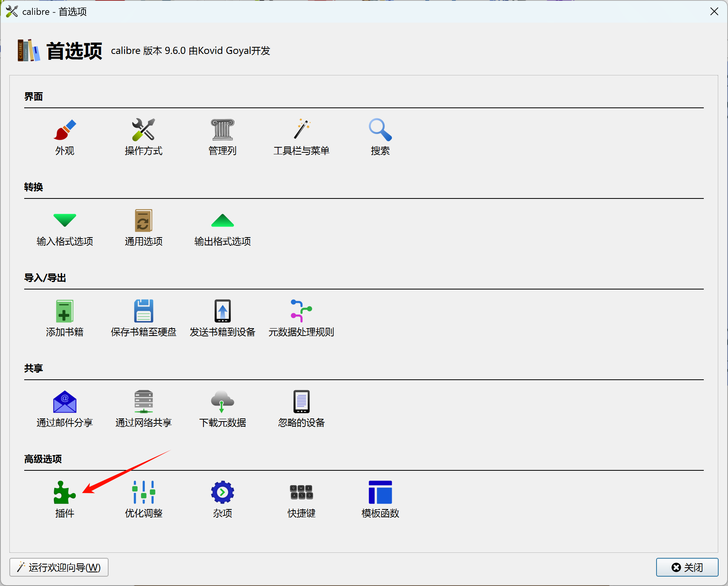This screenshot has width=728, height=586.
Task: Open 通过网络共享 server settings
Action: pos(144,409)
